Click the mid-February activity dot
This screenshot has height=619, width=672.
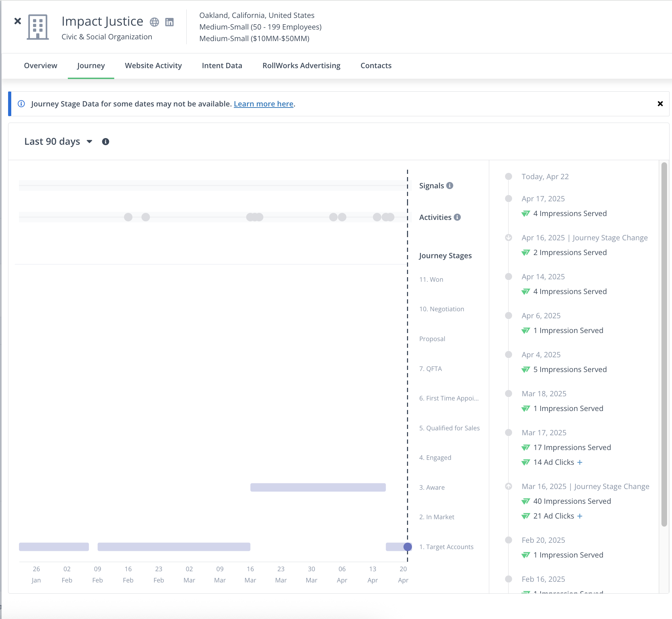pos(128,217)
